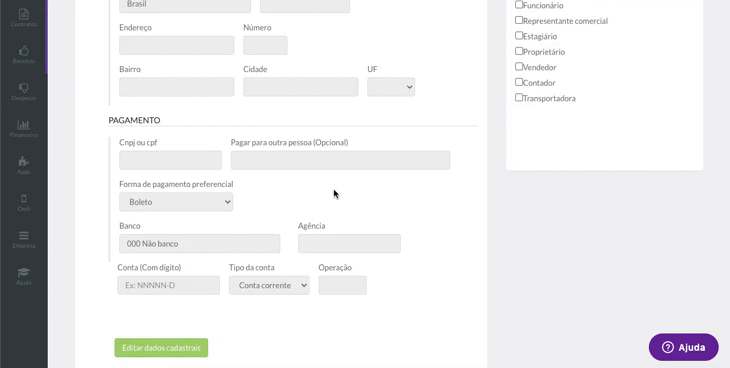Viewport: 730px width, 368px height.
Task: Tick the Transportadora checkbox
Action: pos(519,97)
